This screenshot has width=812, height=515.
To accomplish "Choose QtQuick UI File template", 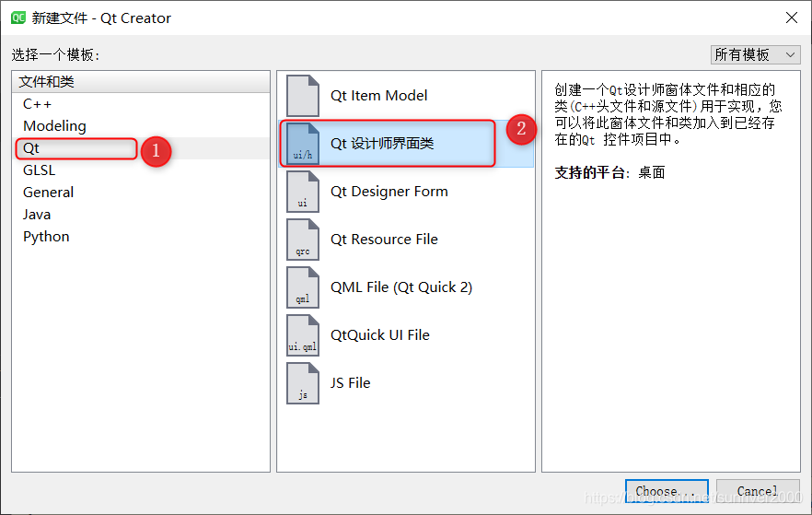I will pyautogui.click(x=406, y=335).
